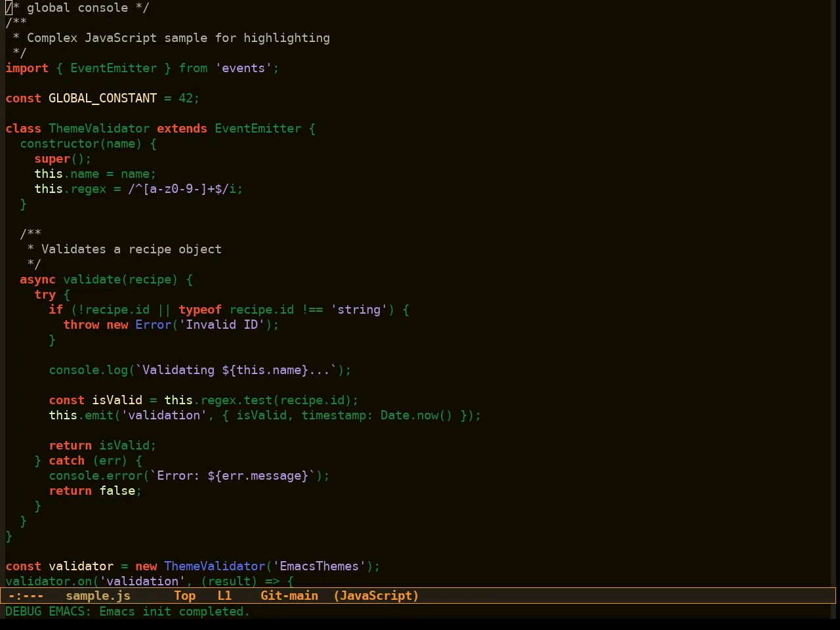Click the sample.js buffer name in mode line
Image resolution: width=840 pixels, height=630 pixels.
[x=98, y=596]
